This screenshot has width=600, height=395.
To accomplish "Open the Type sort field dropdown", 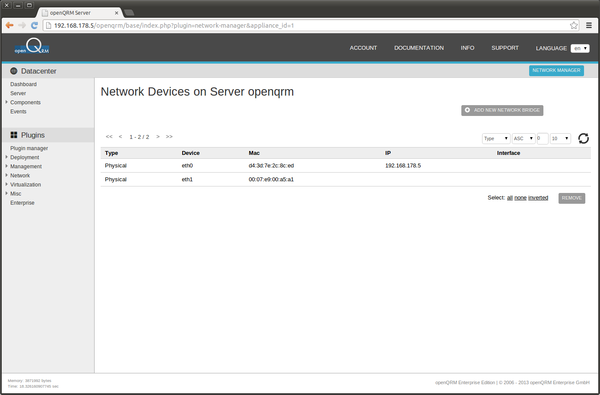I will tap(496, 139).
